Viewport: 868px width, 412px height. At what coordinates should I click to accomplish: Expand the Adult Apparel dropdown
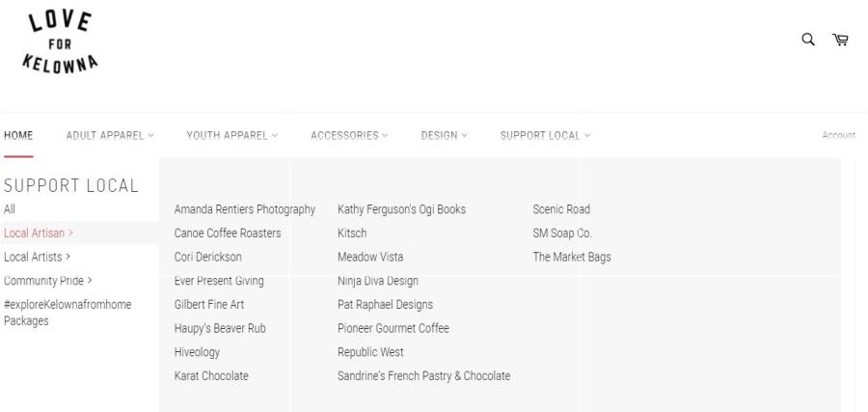pos(110,135)
